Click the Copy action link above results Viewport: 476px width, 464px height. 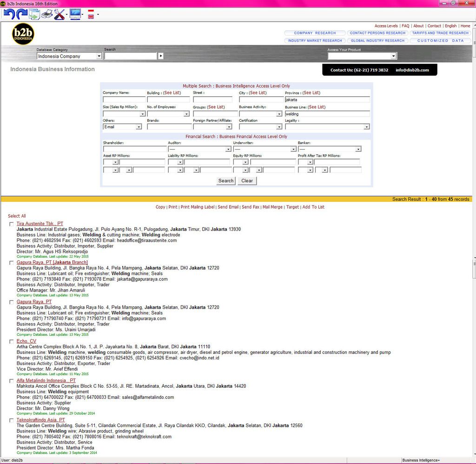[x=160, y=207]
